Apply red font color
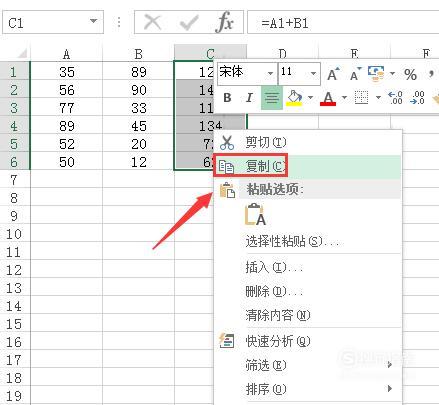Screen dimensions: 439x405 (328, 98)
